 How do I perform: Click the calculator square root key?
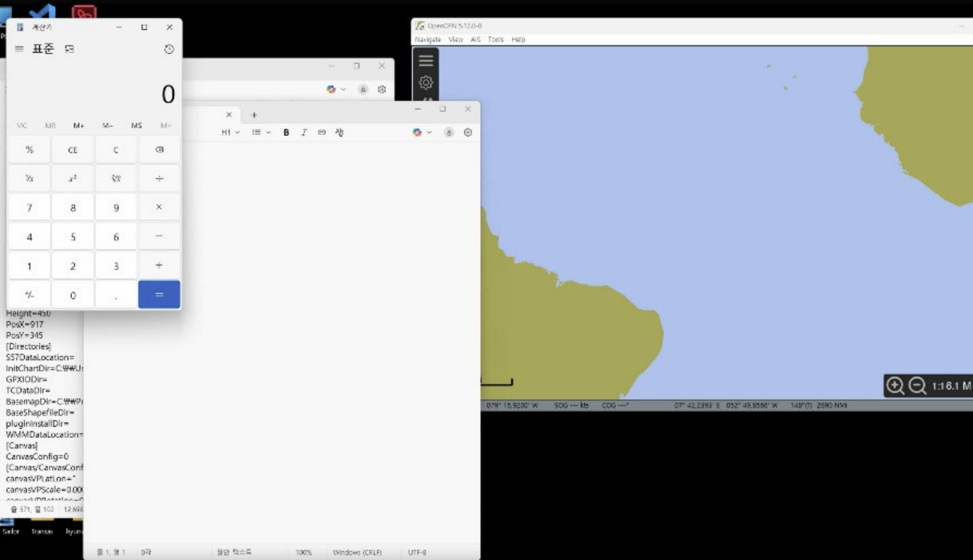(x=116, y=178)
